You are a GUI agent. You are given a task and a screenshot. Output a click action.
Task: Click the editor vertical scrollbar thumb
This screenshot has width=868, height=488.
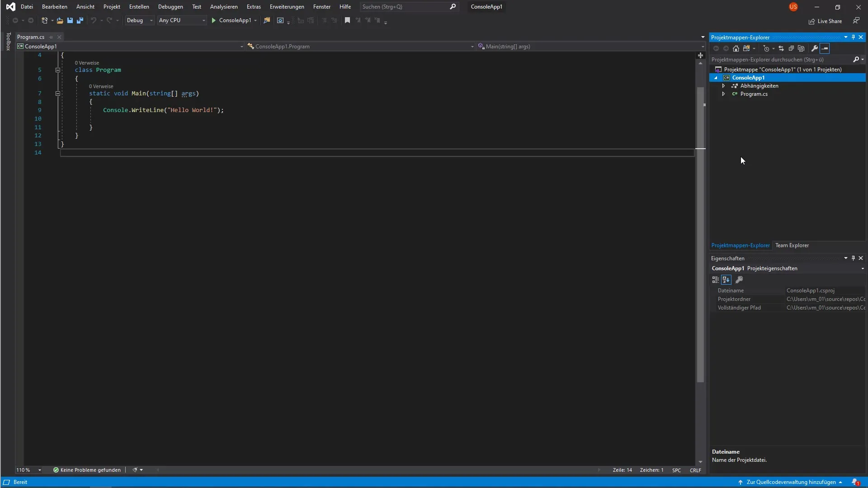point(700,235)
